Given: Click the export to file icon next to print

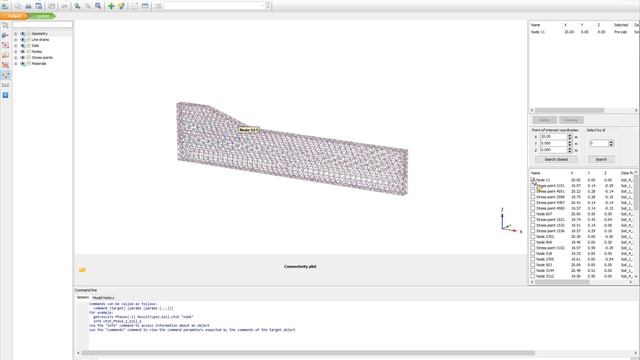Looking at the screenshot, I should point(39,6).
